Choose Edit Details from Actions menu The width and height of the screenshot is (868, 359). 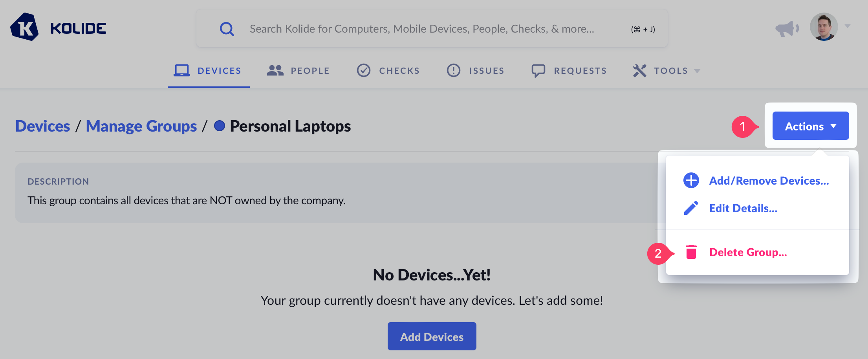pyautogui.click(x=743, y=208)
